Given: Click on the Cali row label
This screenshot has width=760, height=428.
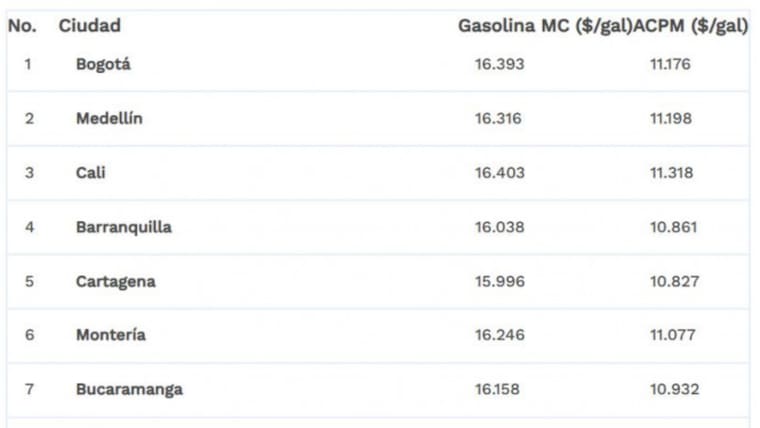Looking at the screenshot, I should click(91, 172).
